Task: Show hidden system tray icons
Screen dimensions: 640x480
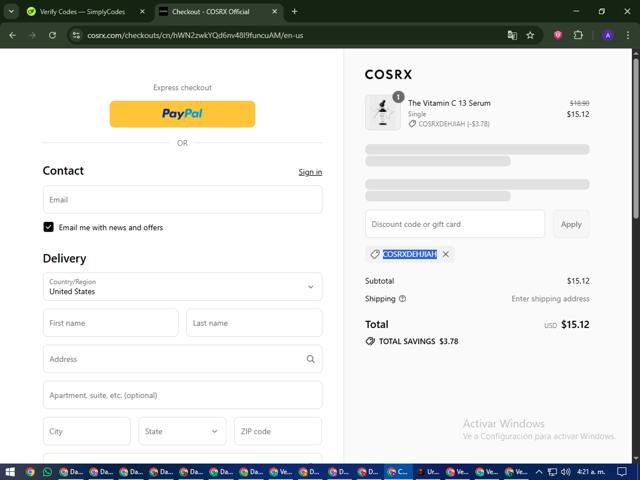Action: click(x=539, y=472)
